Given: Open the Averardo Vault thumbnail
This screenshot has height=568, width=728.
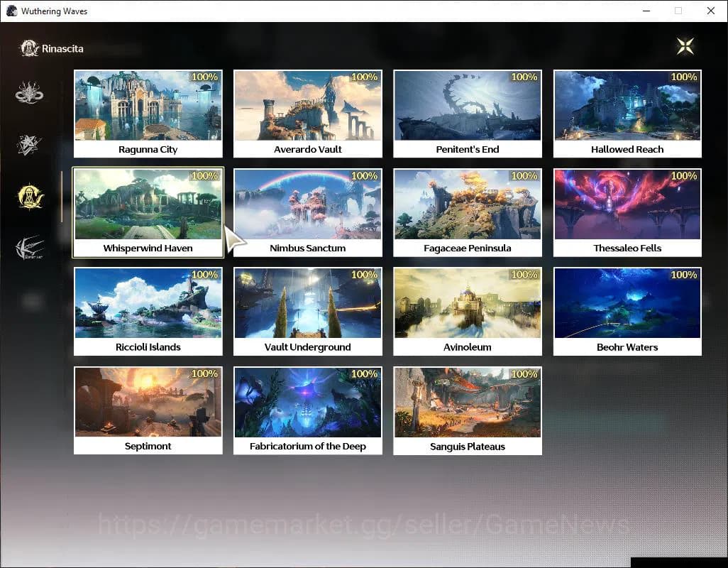Looking at the screenshot, I should pyautogui.click(x=308, y=105).
